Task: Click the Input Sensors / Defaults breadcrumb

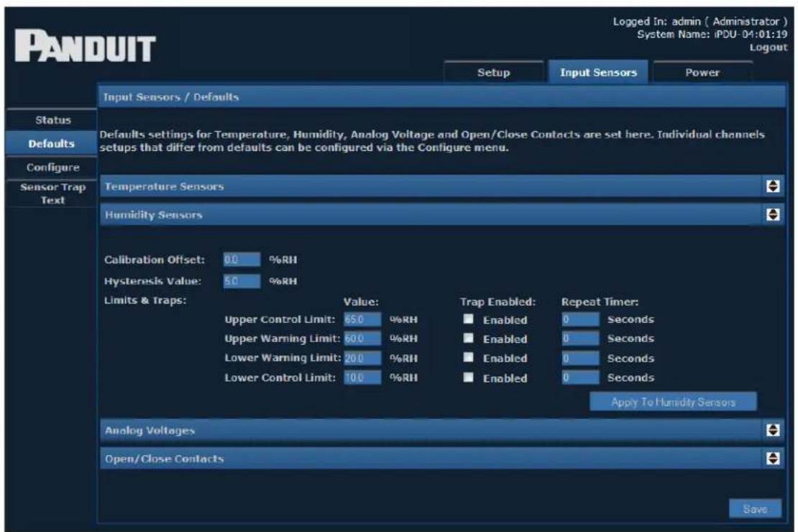Action: [170, 97]
